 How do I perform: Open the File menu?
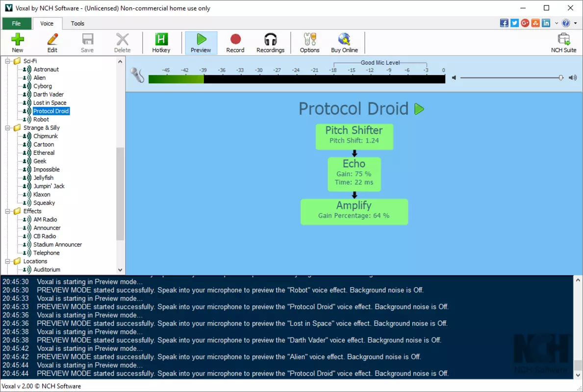click(16, 24)
